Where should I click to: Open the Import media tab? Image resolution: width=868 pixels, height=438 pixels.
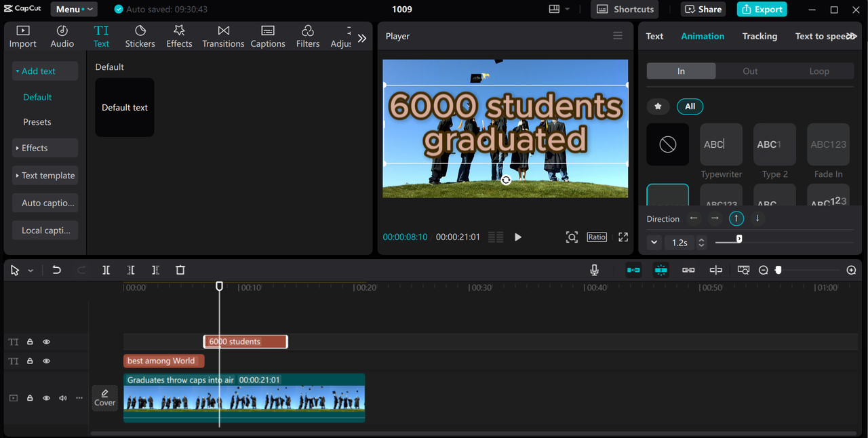pyautogui.click(x=22, y=37)
